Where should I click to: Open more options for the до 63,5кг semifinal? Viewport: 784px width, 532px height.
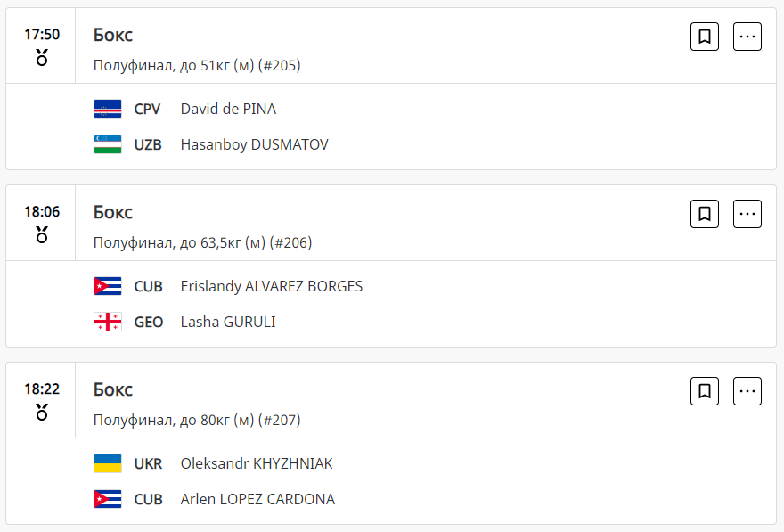747,214
